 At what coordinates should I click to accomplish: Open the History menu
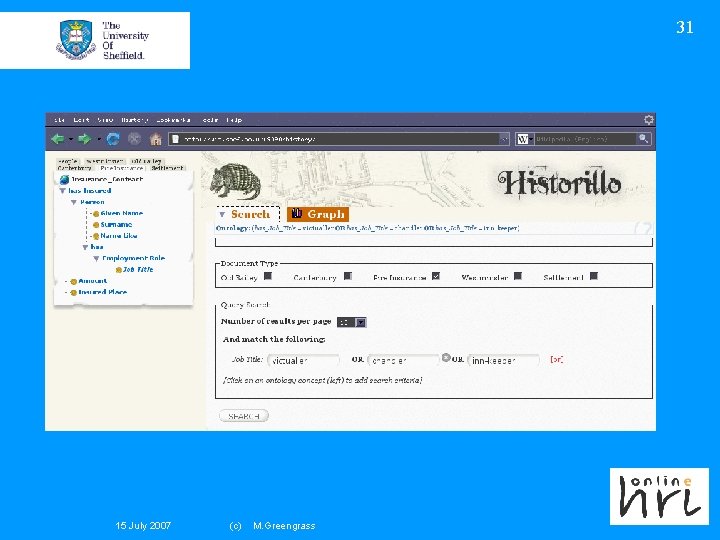coord(135,120)
